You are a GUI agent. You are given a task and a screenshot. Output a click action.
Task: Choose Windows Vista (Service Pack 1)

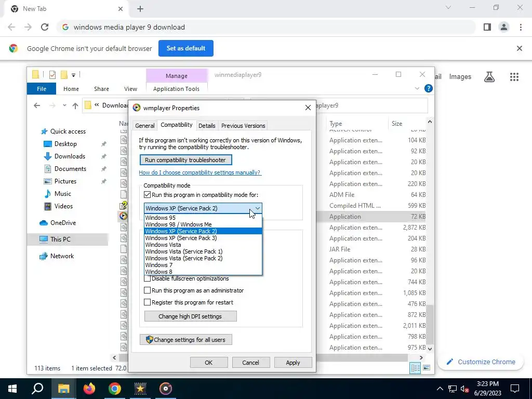pos(203,252)
